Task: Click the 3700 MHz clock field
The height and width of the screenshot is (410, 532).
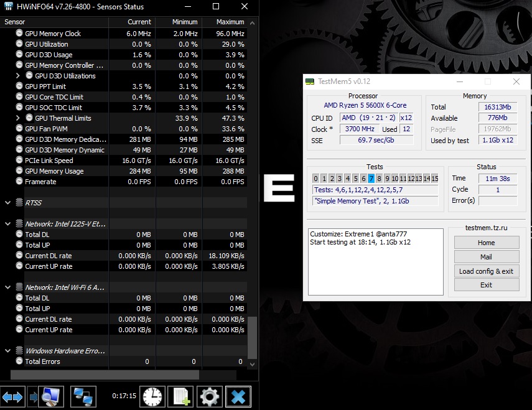Action: point(360,129)
